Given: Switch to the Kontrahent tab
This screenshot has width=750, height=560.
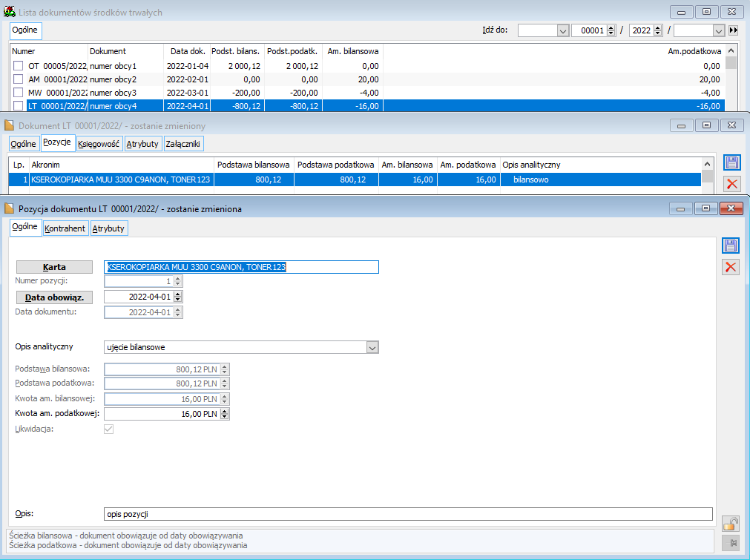Looking at the screenshot, I should pos(65,228).
